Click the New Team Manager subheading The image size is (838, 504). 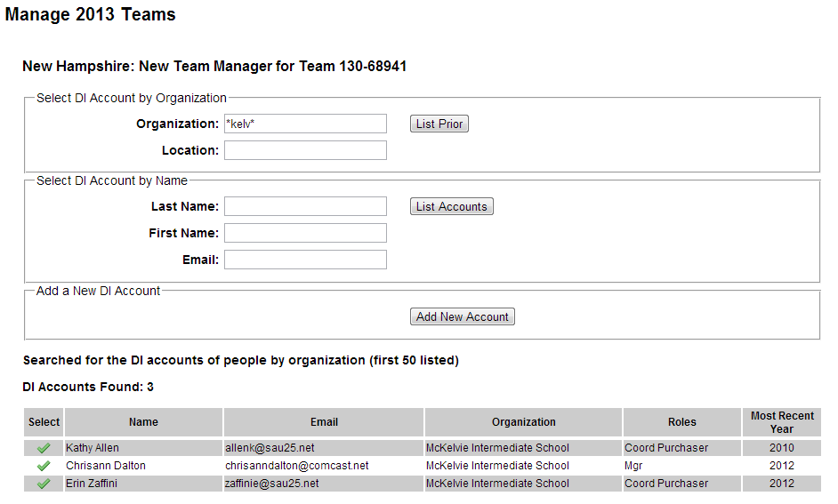pyautogui.click(x=214, y=66)
